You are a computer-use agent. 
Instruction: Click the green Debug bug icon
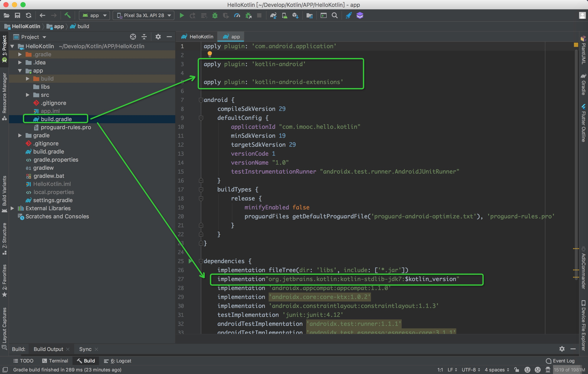(215, 15)
